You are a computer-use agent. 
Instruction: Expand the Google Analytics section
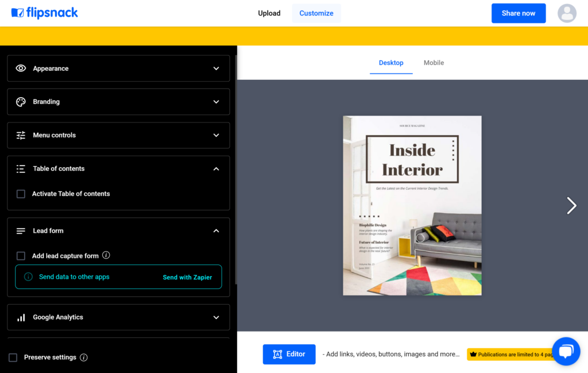coord(216,317)
